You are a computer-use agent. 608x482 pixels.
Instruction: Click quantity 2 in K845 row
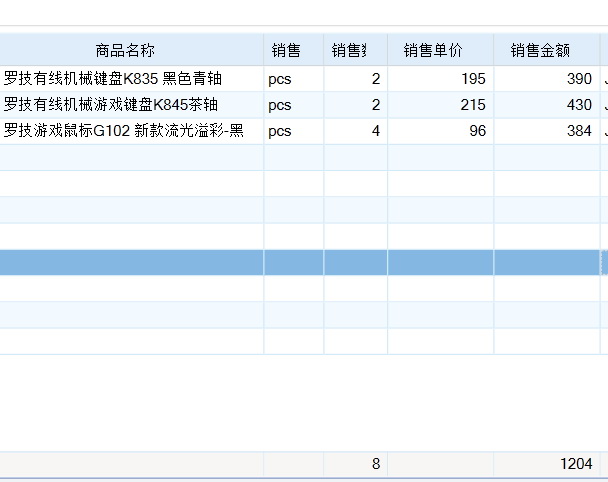pyautogui.click(x=356, y=105)
